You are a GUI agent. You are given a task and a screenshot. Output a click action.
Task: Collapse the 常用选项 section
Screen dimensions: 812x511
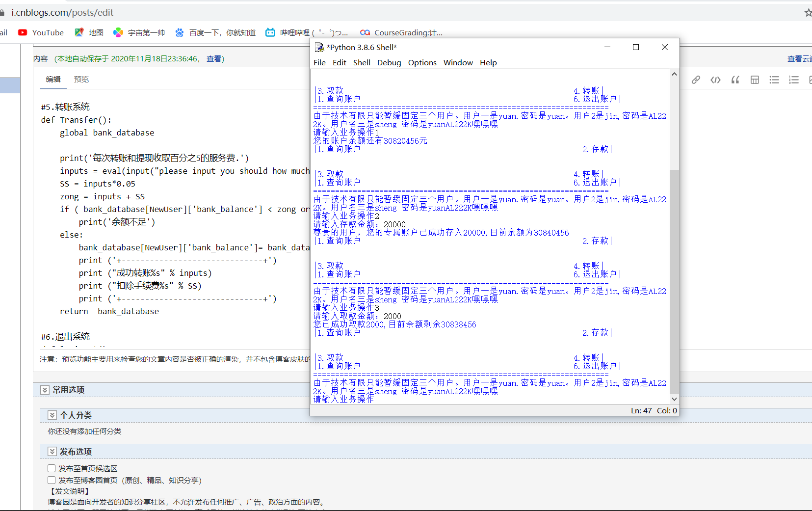(x=45, y=390)
